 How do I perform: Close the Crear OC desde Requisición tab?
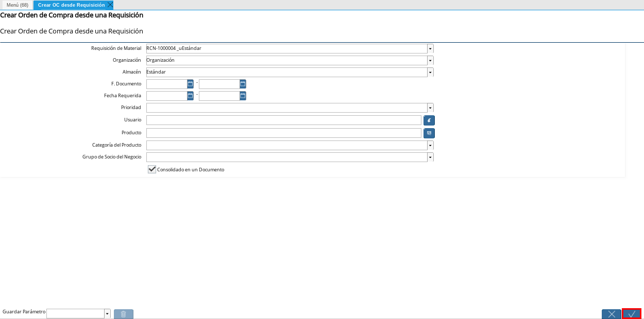click(x=110, y=5)
